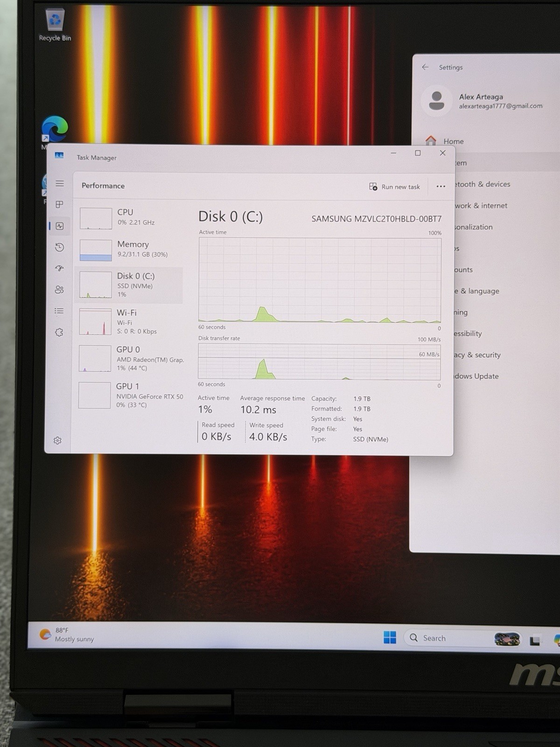Select the Performance page icon in sidebar
The height and width of the screenshot is (747, 560).
[x=60, y=226]
